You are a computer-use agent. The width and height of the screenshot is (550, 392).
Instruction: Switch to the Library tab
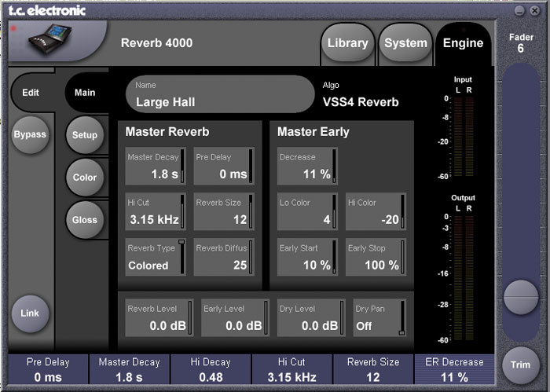(x=347, y=44)
